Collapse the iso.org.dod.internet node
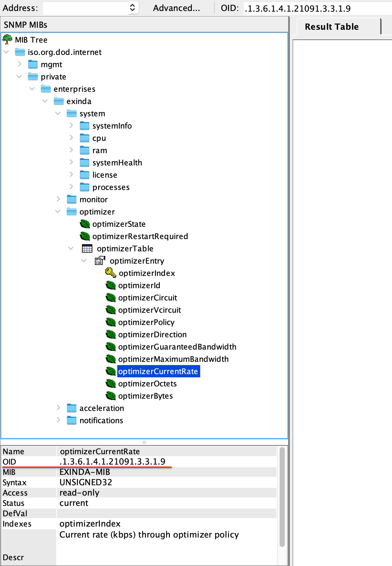 [6, 52]
